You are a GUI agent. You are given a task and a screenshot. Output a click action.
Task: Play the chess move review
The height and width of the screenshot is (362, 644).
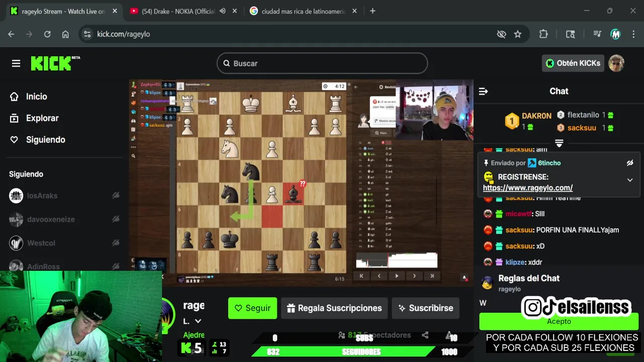pyautogui.click(x=396, y=276)
